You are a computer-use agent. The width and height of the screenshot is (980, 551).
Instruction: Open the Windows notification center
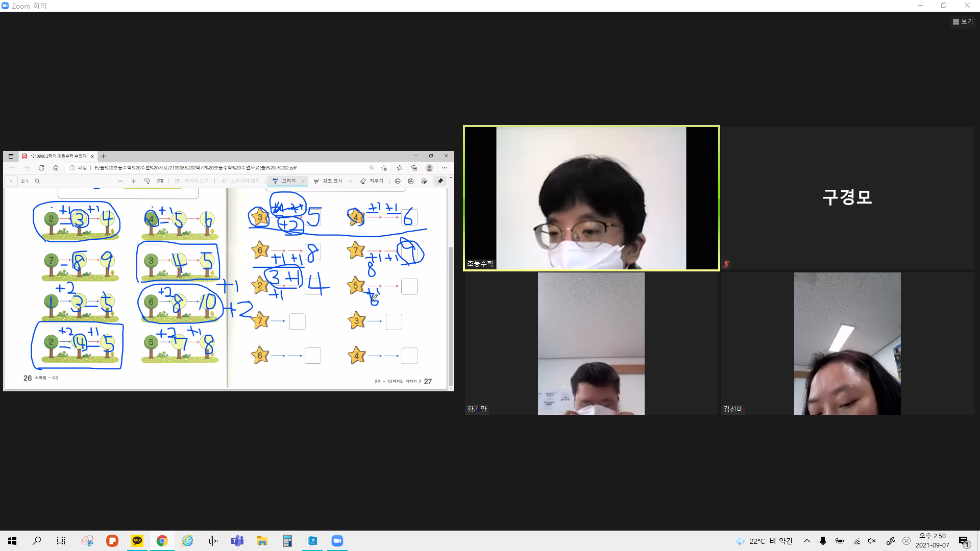964,541
